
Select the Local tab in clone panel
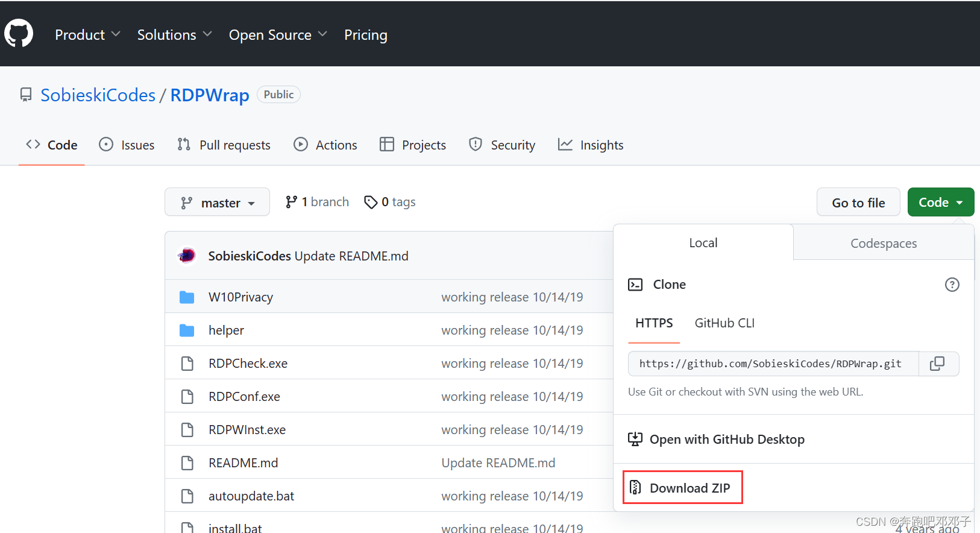pyautogui.click(x=703, y=243)
